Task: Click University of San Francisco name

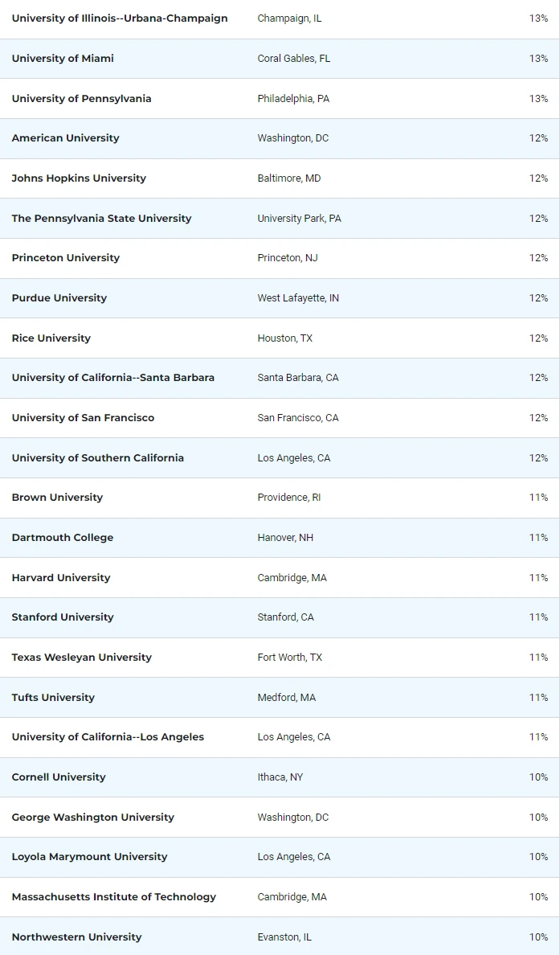Action: point(83,418)
